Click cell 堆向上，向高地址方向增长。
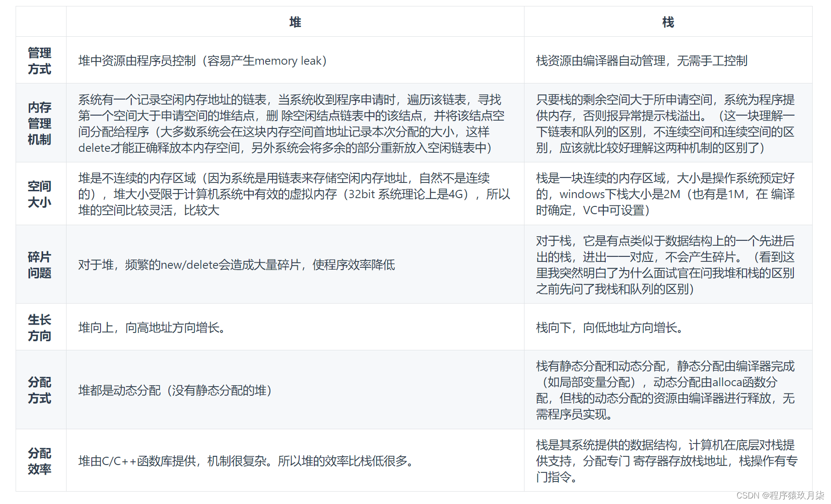The width and height of the screenshot is (831, 504). coord(295,327)
